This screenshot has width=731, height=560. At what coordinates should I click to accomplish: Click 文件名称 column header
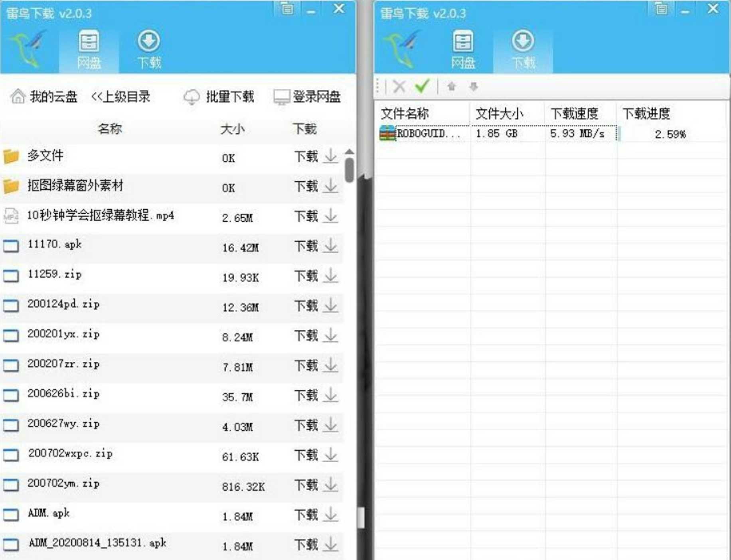[405, 114]
